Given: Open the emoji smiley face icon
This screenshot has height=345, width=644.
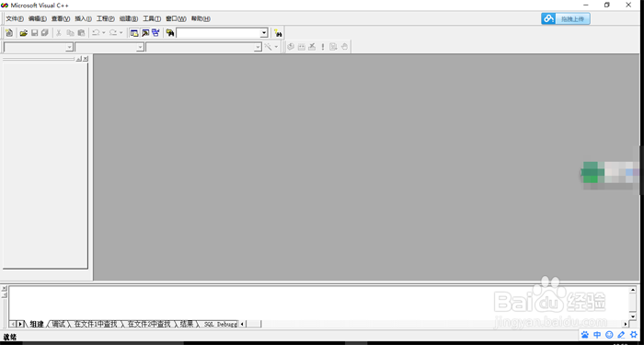Looking at the screenshot, I should tap(609, 335).
